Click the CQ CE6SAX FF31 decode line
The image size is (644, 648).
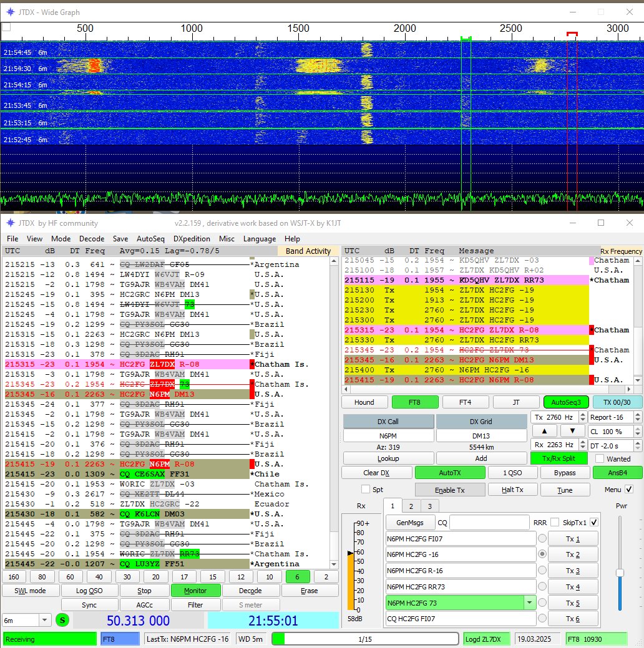(x=126, y=474)
